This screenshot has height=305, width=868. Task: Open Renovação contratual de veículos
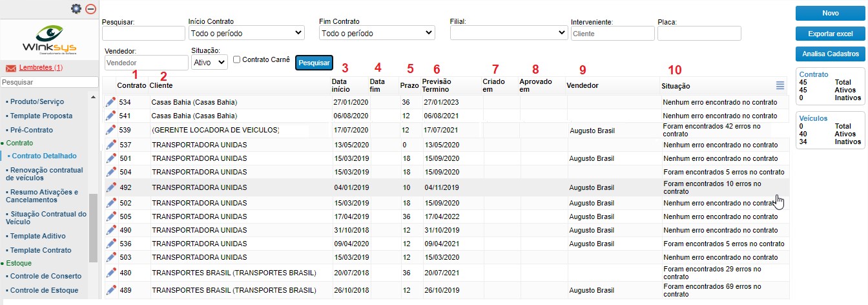tap(46, 174)
